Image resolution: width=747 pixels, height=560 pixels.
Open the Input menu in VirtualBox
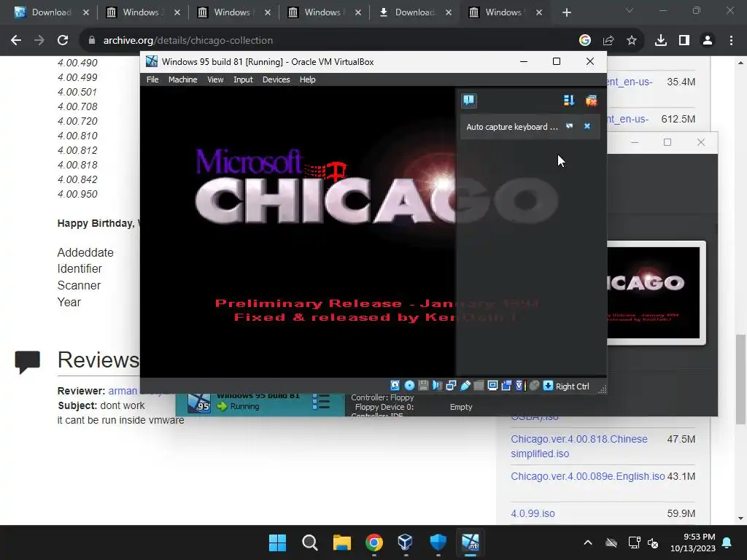(x=243, y=79)
